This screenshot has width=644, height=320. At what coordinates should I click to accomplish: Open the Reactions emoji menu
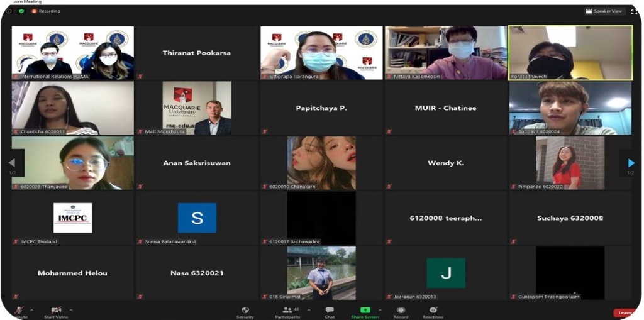tap(433, 310)
